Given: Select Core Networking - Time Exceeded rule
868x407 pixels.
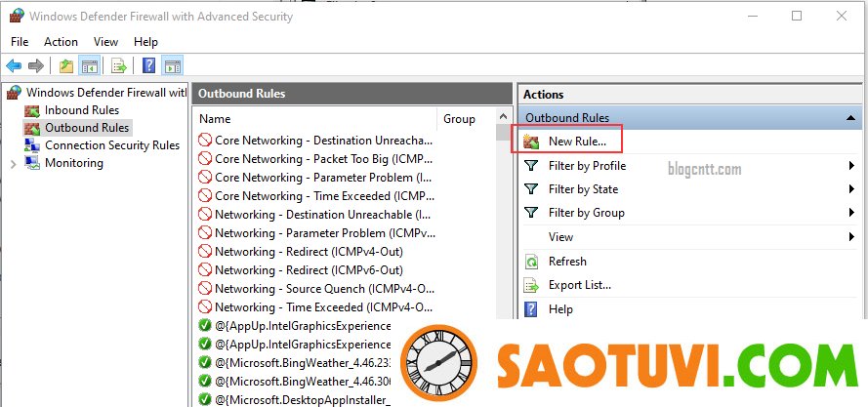Looking at the screenshot, I should pyautogui.click(x=324, y=196).
